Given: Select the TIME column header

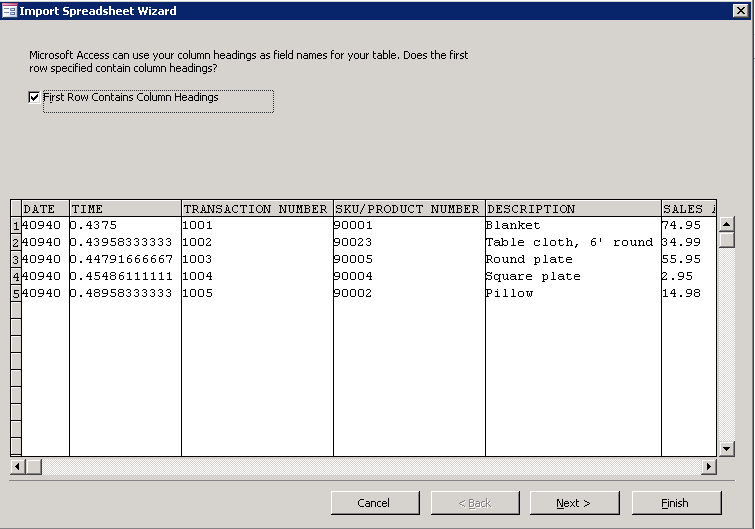Looking at the screenshot, I should tap(125, 209).
